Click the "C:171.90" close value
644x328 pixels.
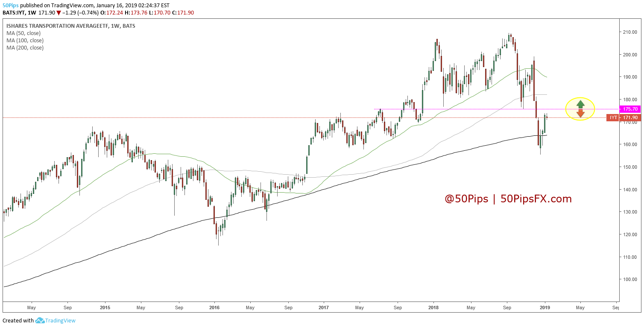click(x=183, y=13)
